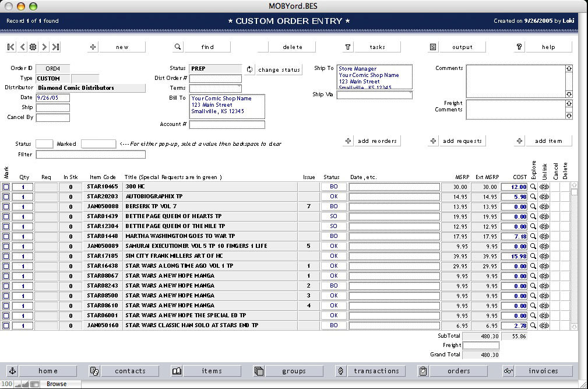Open the Terms dropdown field
Image resolution: width=588 pixels, height=389 pixels.
[x=215, y=88]
